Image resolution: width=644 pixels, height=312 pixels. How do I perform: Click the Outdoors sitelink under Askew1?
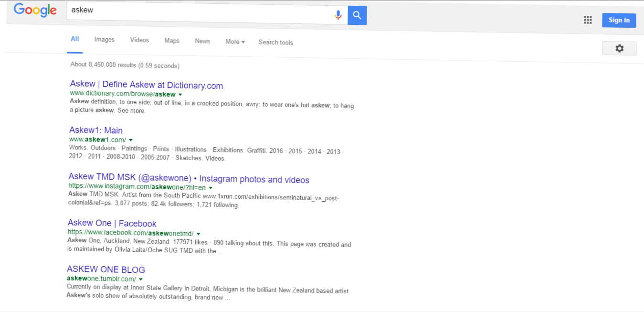pos(103,148)
